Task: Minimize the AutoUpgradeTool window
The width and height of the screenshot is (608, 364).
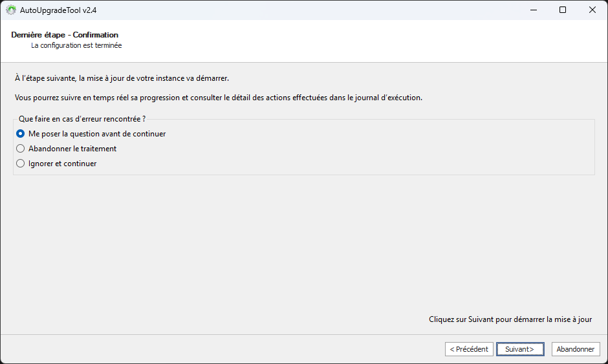Action: [533, 10]
